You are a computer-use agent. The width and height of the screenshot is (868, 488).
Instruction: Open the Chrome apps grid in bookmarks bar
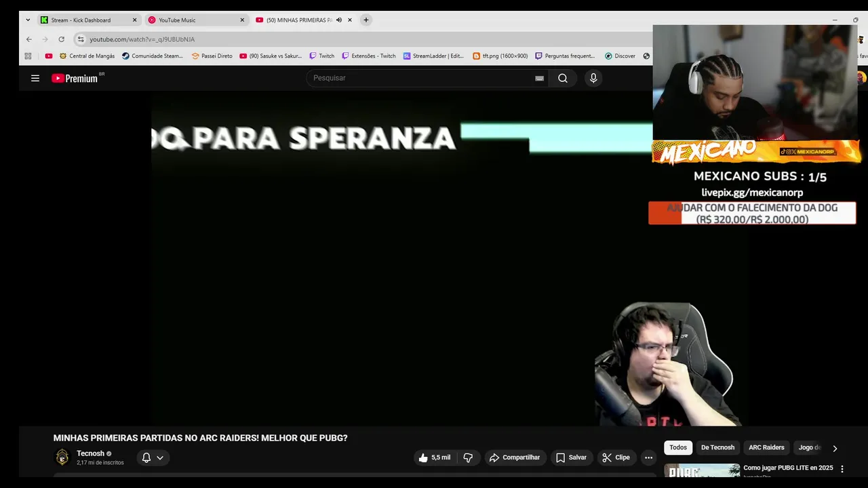(28, 56)
